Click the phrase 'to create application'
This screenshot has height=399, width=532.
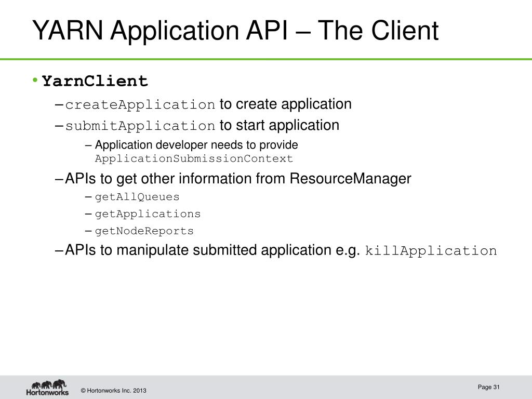[x=285, y=104]
